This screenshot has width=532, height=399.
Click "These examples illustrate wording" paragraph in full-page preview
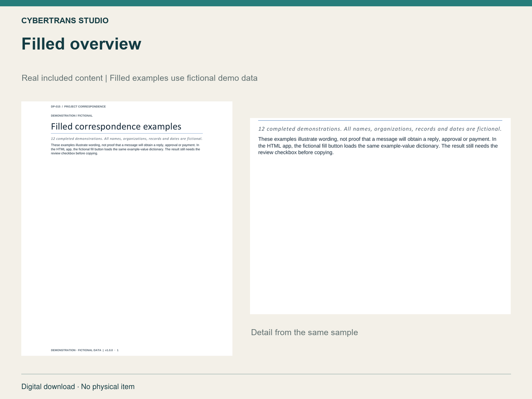pyautogui.click(x=126, y=149)
